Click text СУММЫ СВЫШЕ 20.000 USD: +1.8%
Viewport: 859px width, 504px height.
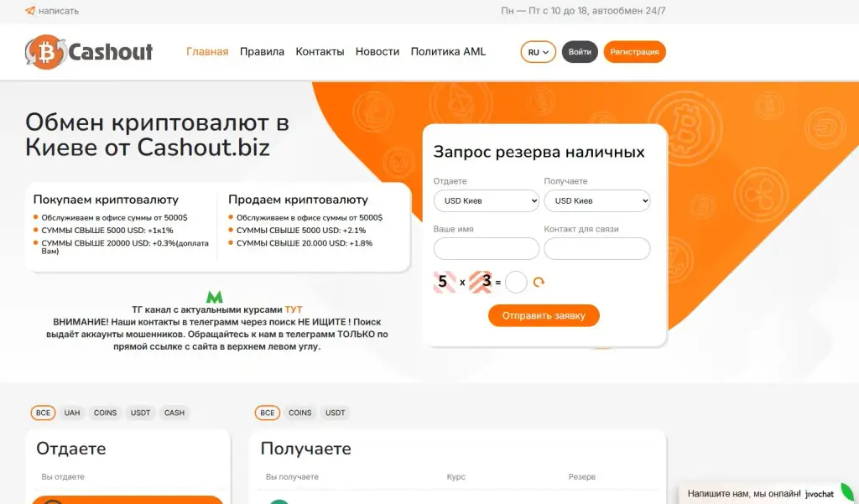point(304,242)
